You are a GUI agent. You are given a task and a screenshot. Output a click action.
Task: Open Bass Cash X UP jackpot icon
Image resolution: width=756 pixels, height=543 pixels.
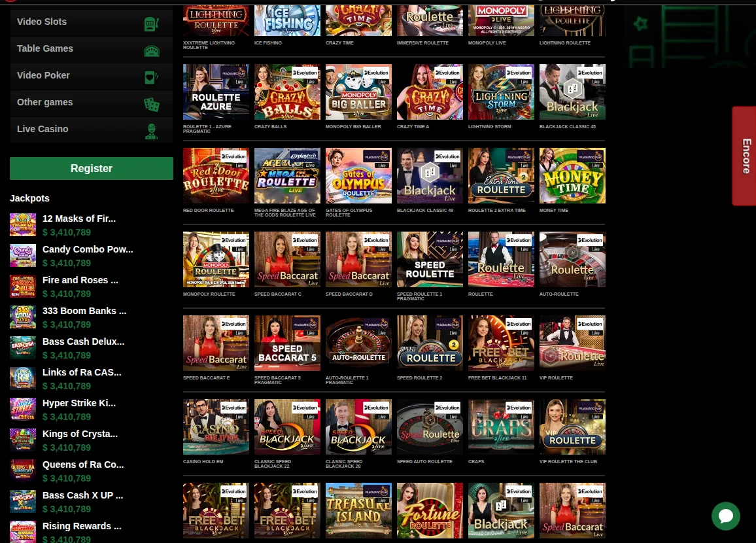click(23, 502)
